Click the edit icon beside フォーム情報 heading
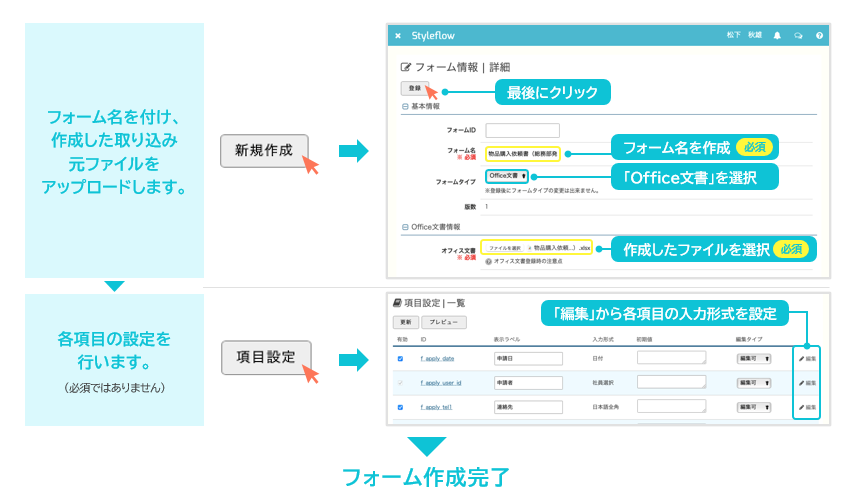This screenshot has height=499, width=860. coord(405,67)
